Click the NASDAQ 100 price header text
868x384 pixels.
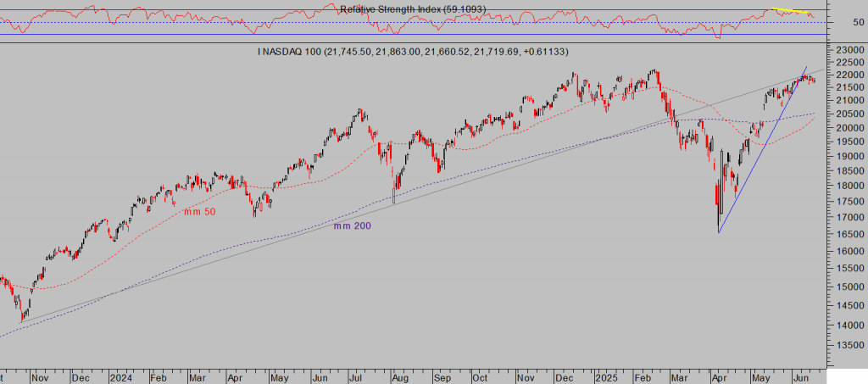(x=413, y=52)
